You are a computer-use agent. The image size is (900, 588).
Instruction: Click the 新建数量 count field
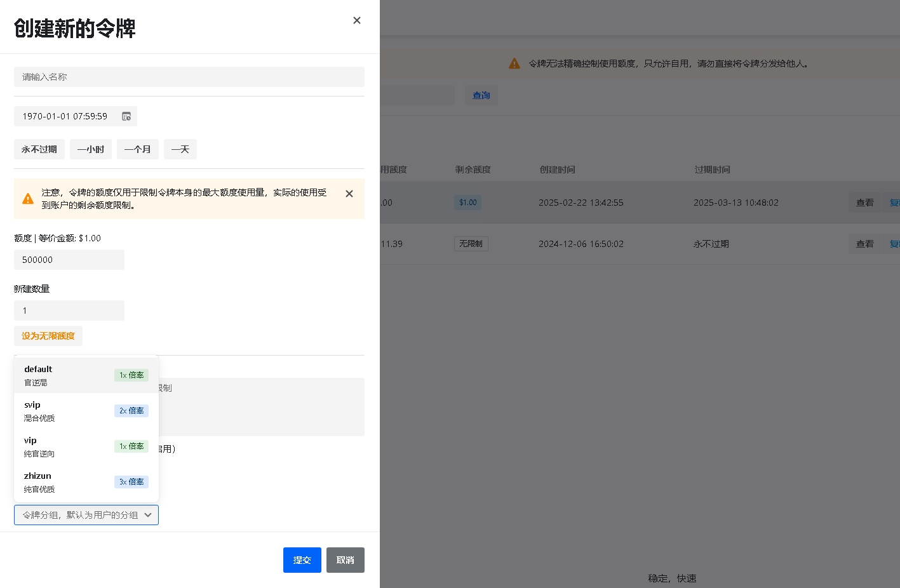click(x=69, y=311)
